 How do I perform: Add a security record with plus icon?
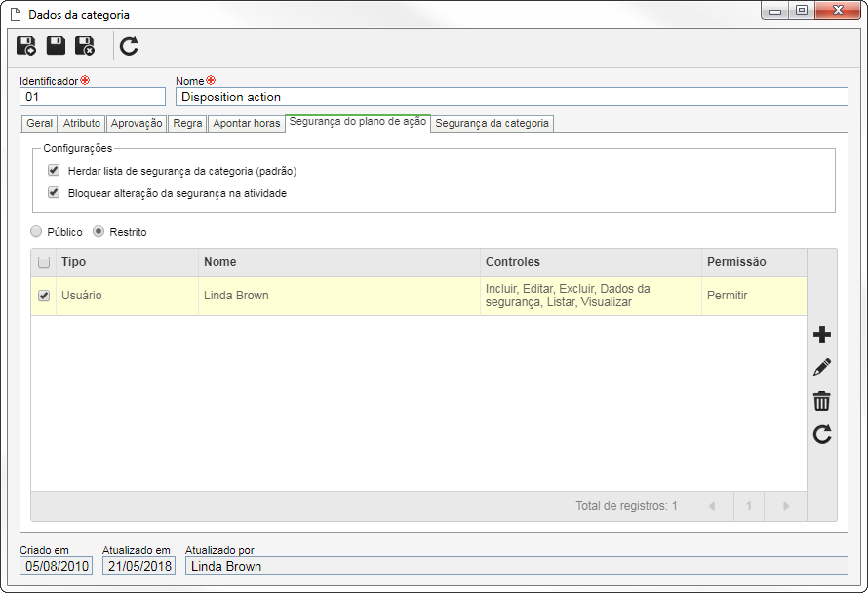[822, 335]
